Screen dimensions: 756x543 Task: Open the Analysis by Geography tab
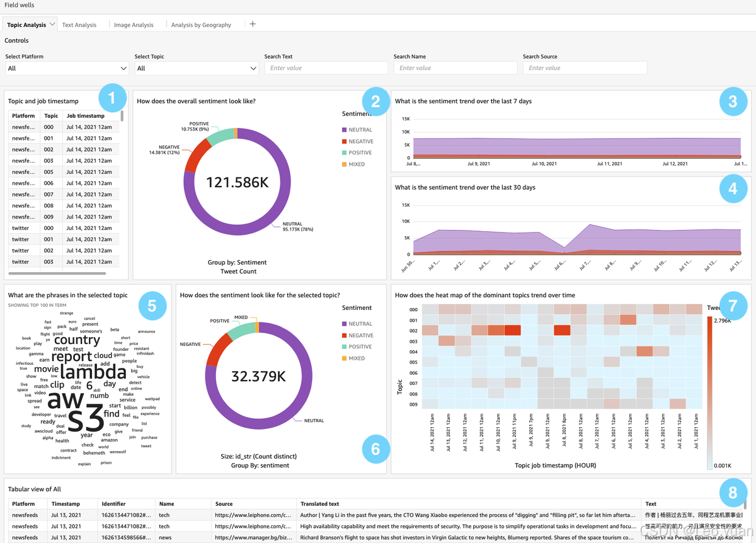(x=201, y=25)
